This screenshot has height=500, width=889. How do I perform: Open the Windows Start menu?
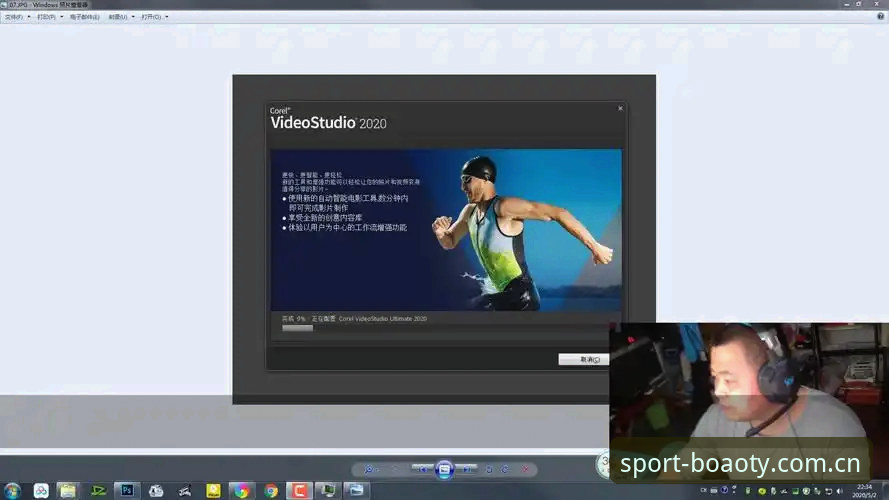[12, 491]
